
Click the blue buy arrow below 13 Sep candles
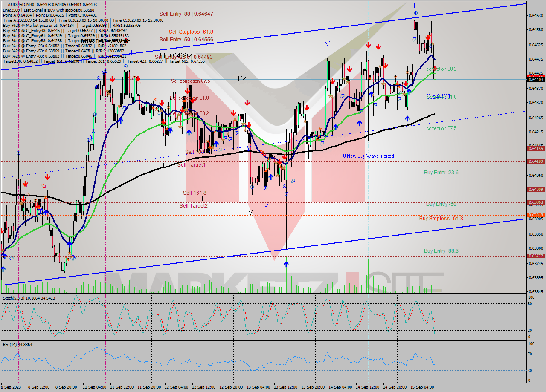pos(286,263)
